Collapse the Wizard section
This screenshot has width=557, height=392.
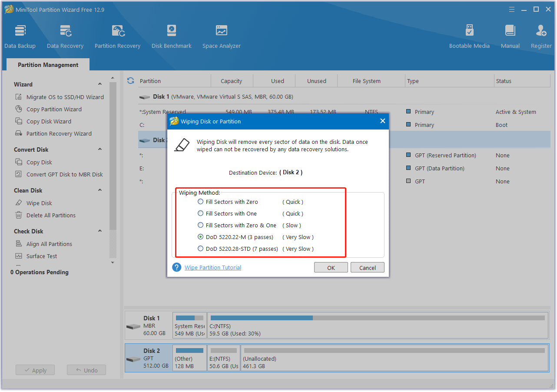click(x=99, y=84)
